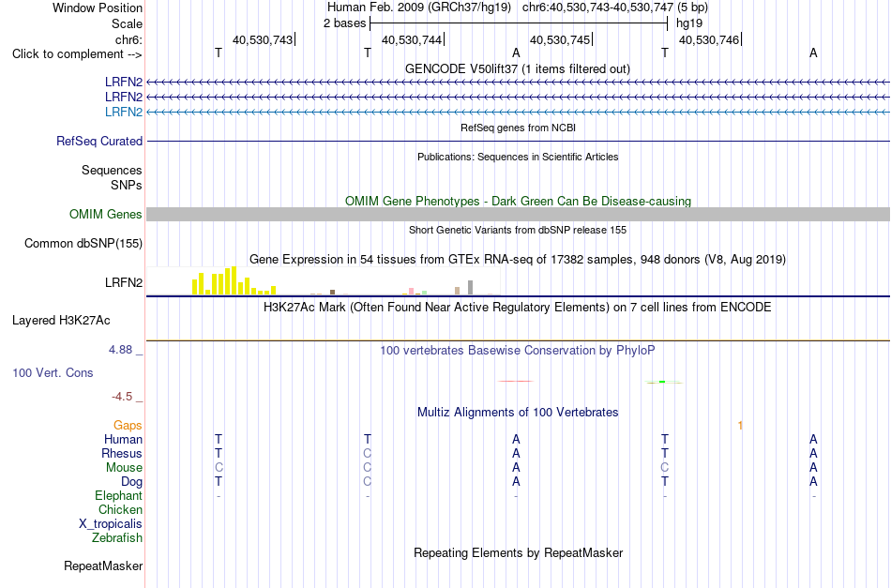
Task: Click the -4.5 PhyloP lower scale value
Action: 122,397
